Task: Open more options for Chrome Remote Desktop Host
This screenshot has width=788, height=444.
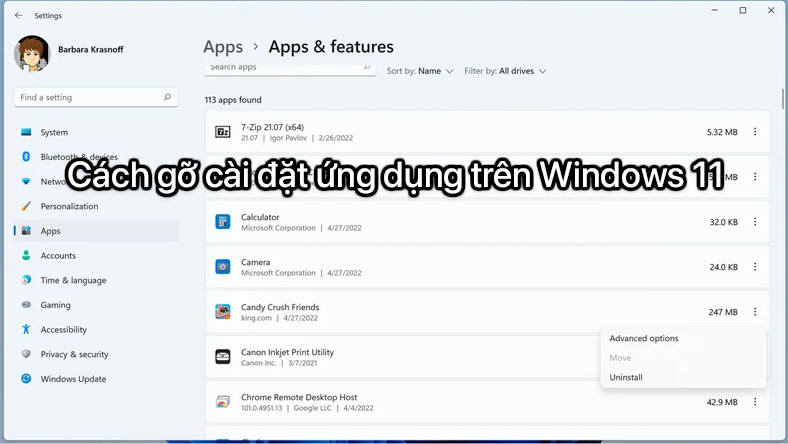Action: click(755, 402)
